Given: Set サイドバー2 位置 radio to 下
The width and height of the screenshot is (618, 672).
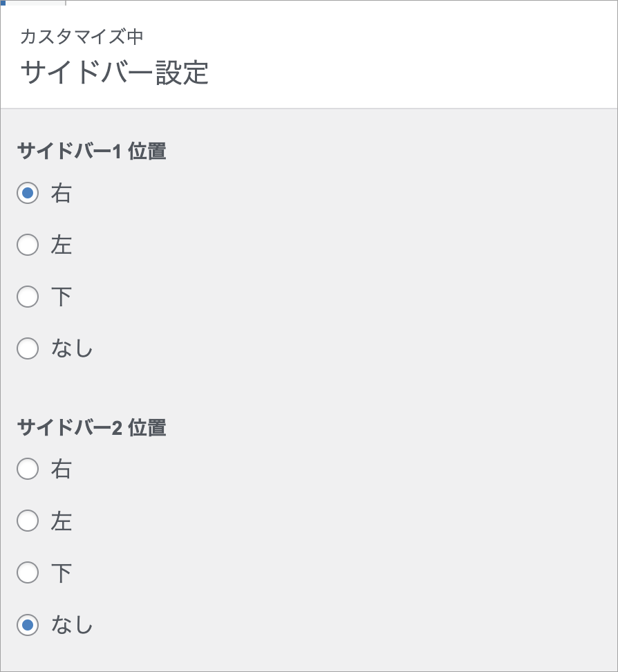Looking at the screenshot, I should pyautogui.click(x=28, y=572).
